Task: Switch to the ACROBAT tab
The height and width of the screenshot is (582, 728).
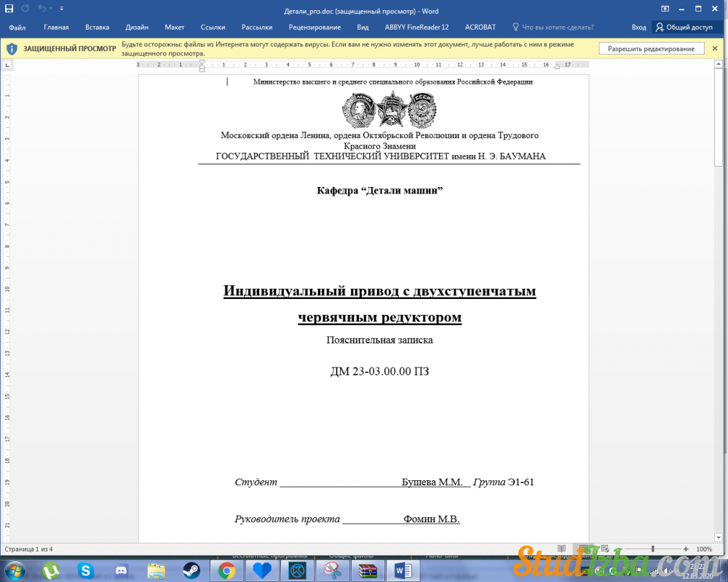Action: pos(480,28)
